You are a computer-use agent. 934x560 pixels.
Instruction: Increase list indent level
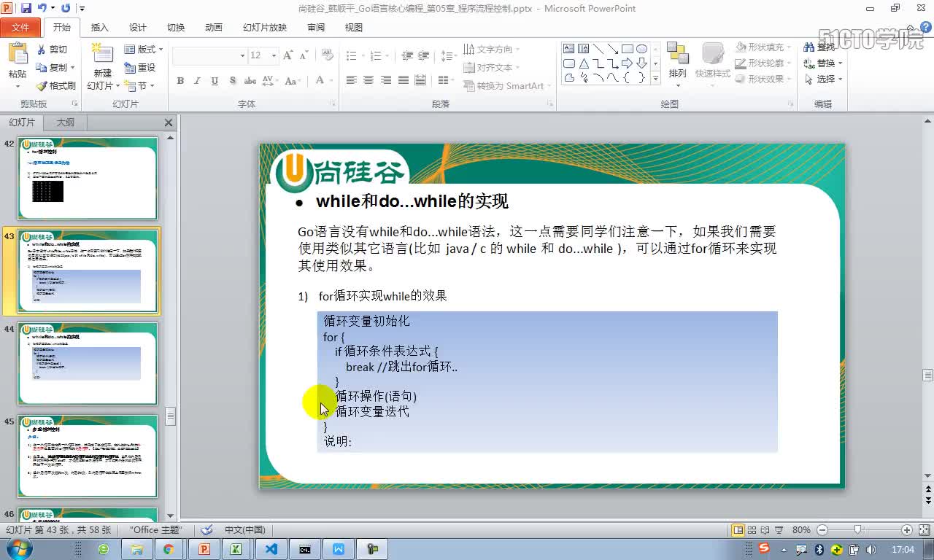(425, 55)
